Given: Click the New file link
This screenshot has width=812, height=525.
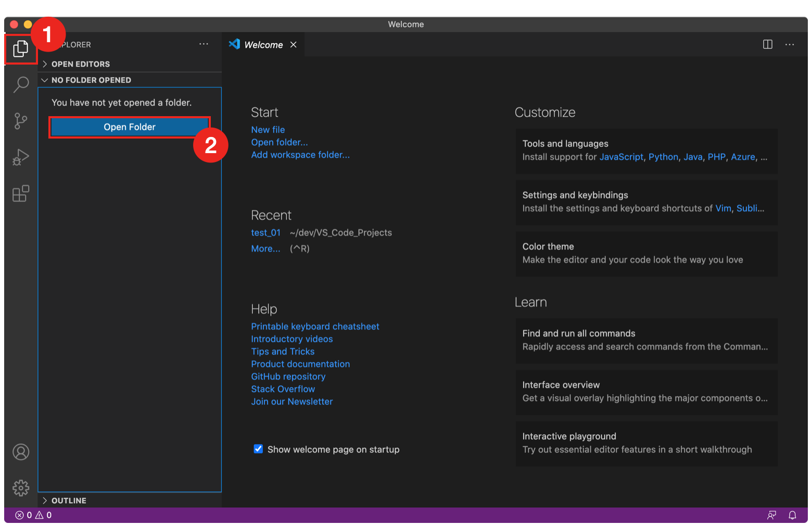Looking at the screenshot, I should point(268,130).
